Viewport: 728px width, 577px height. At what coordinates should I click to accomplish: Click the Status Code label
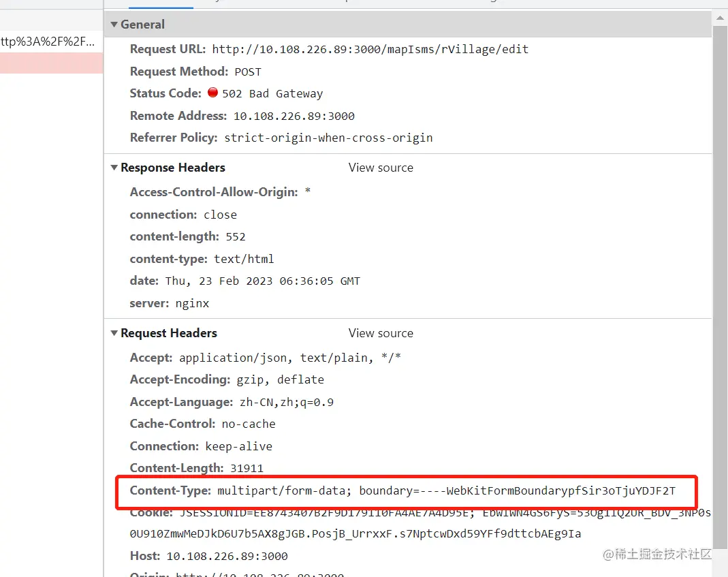(165, 93)
